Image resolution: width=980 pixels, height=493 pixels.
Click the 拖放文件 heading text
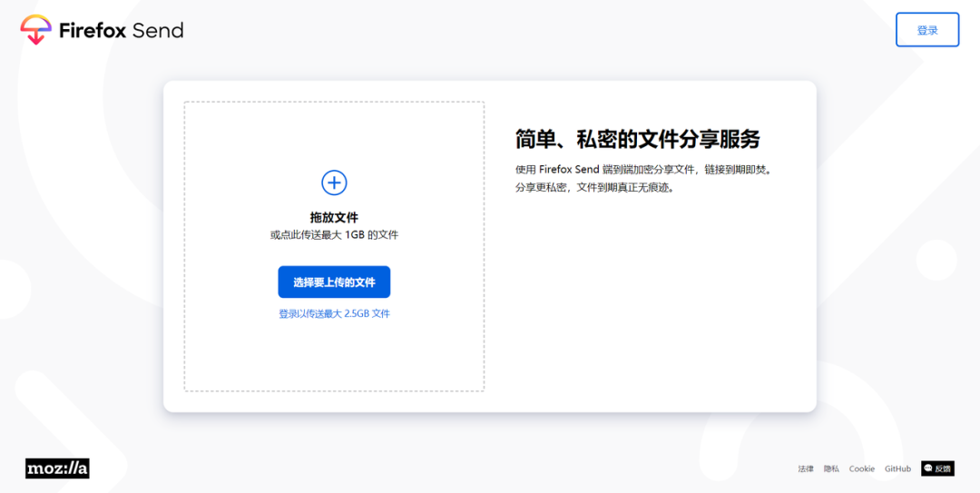334,218
